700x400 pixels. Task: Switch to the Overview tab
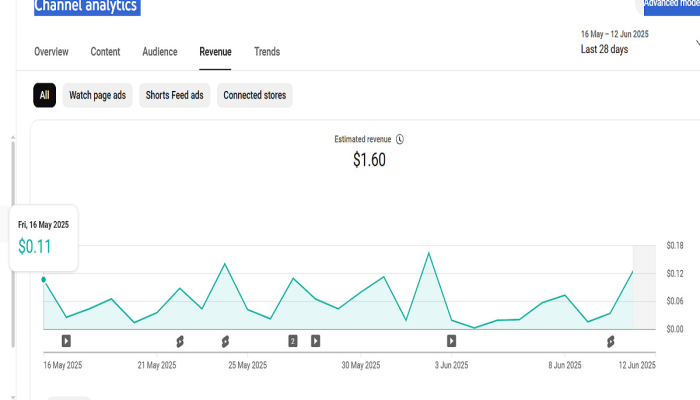click(51, 52)
